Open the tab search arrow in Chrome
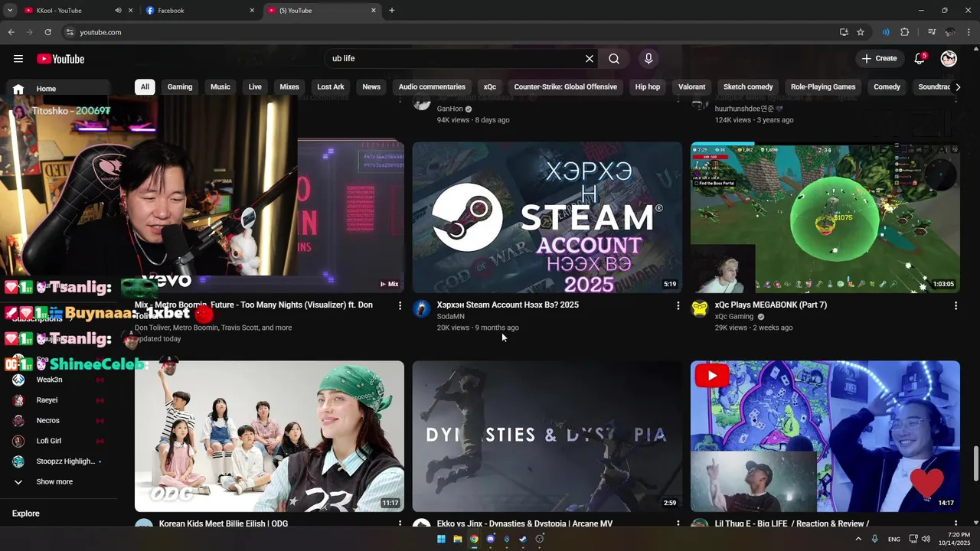The image size is (980, 551). point(10,11)
